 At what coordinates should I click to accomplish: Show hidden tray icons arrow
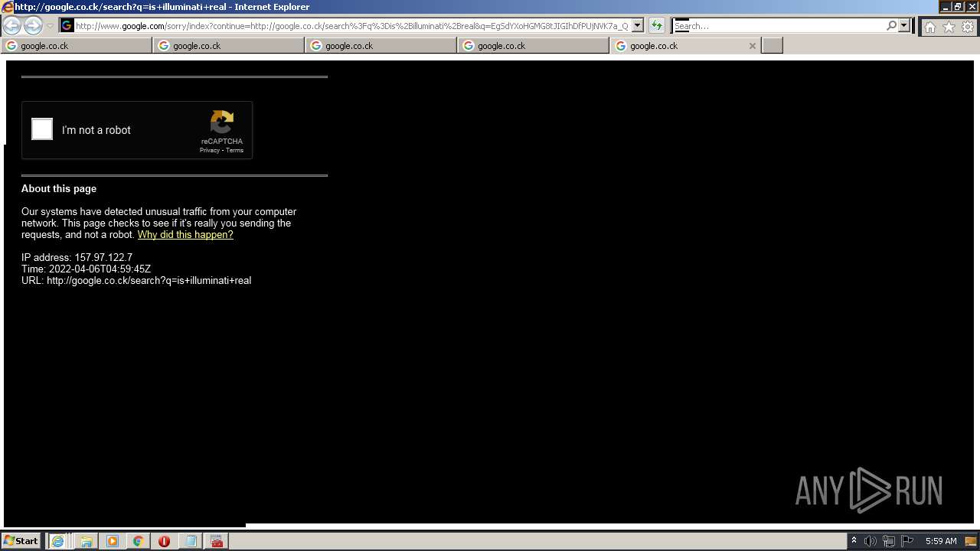coord(854,540)
